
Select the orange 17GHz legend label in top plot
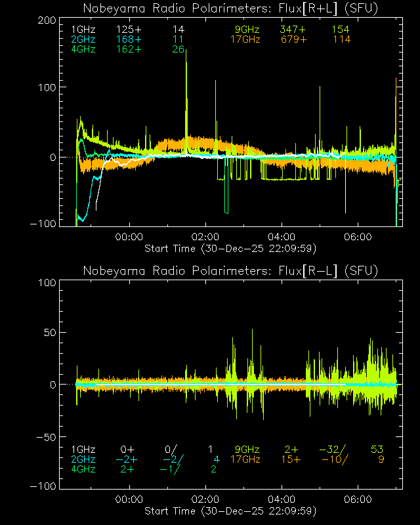pos(245,39)
